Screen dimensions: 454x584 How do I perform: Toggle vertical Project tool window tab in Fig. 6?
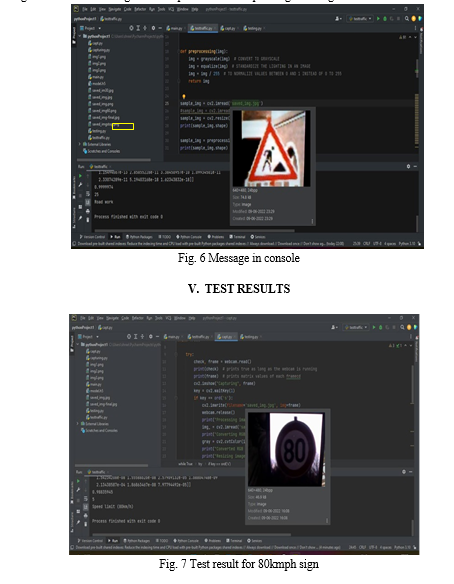(73, 35)
